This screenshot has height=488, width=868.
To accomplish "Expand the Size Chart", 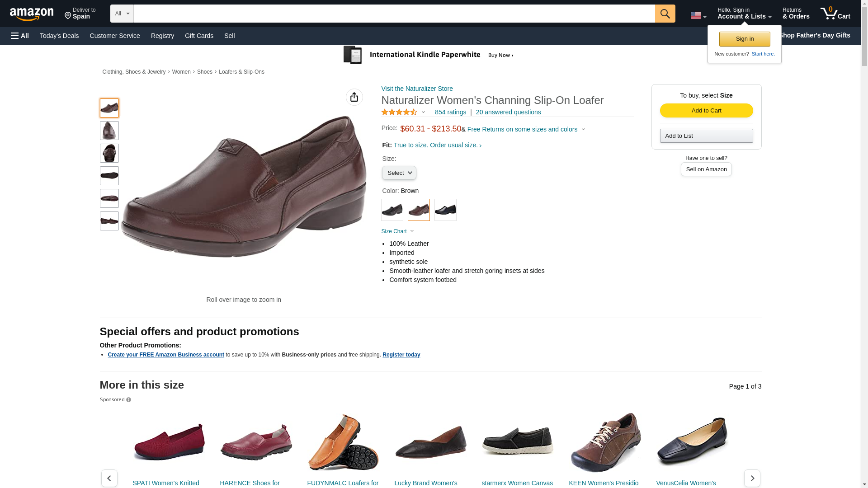I will click(x=397, y=231).
